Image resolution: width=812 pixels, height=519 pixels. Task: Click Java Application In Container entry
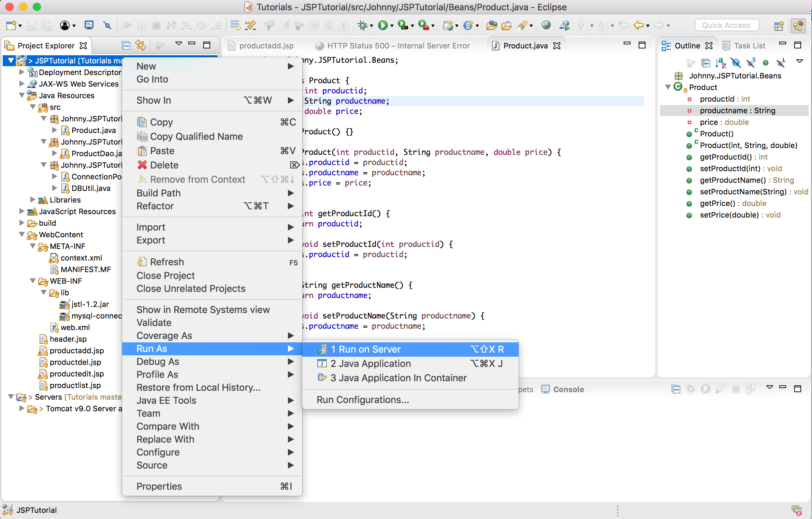click(410, 378)
